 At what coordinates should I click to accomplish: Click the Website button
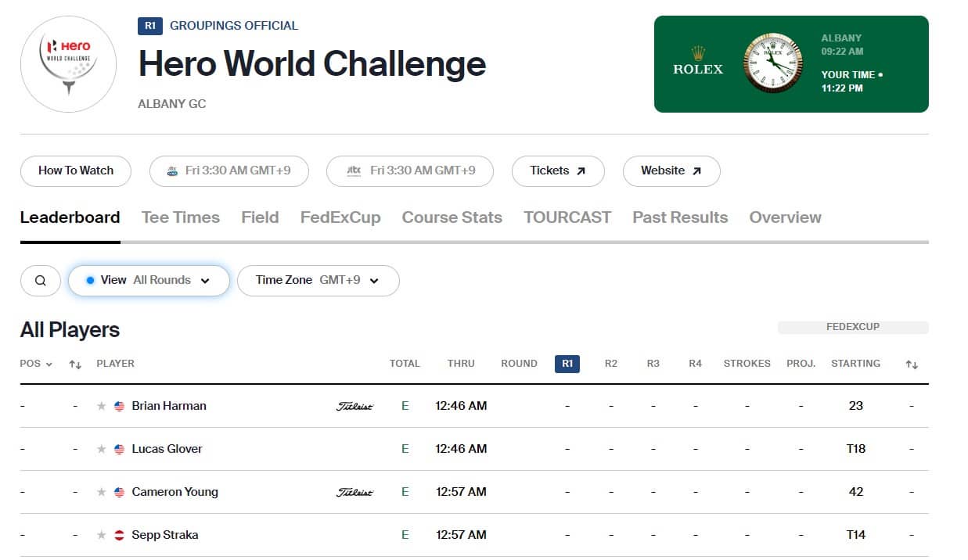[x=671, y=171]
